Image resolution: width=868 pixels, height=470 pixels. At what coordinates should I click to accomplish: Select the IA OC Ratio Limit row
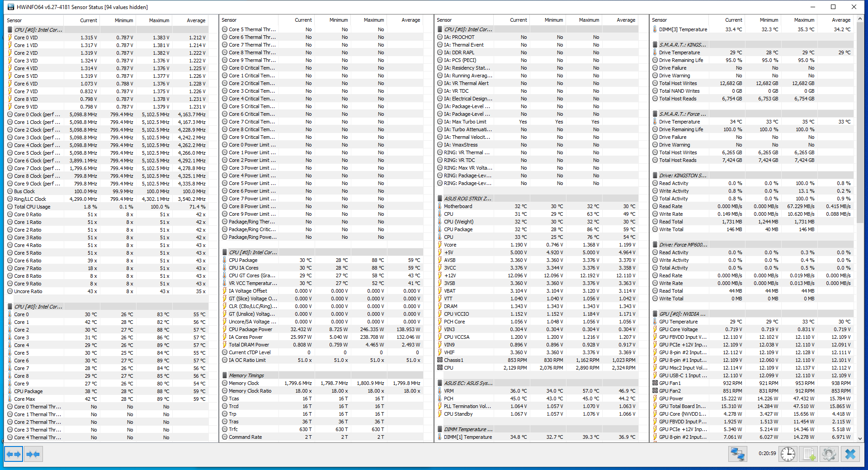click(x=322, y=360)
